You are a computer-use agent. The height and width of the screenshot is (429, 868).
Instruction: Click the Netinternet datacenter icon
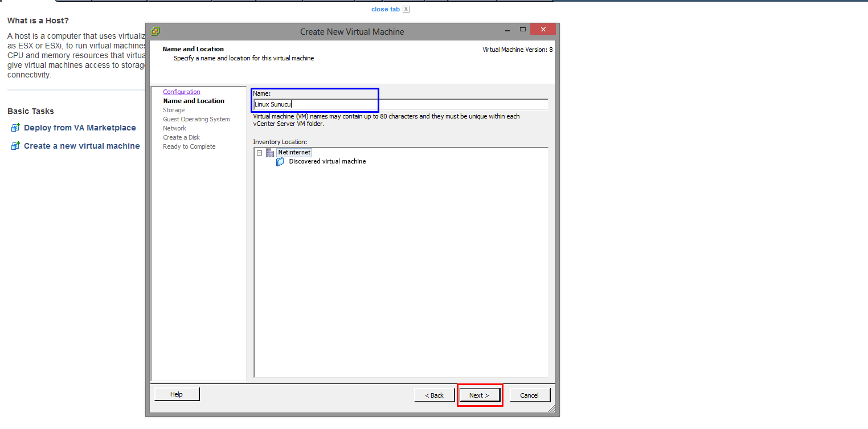(270, 153)
